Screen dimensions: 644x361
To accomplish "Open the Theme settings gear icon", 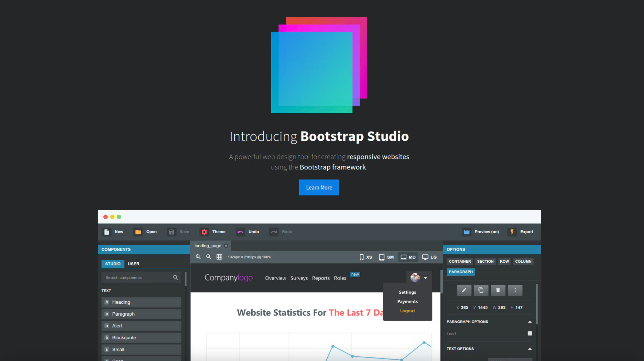I will (x=204, y=232).
